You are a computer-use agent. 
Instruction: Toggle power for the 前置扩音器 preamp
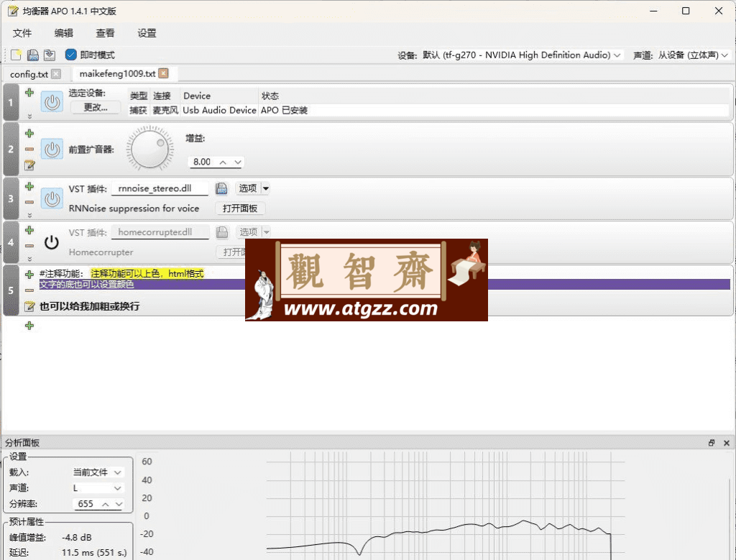tap(52, 150)
